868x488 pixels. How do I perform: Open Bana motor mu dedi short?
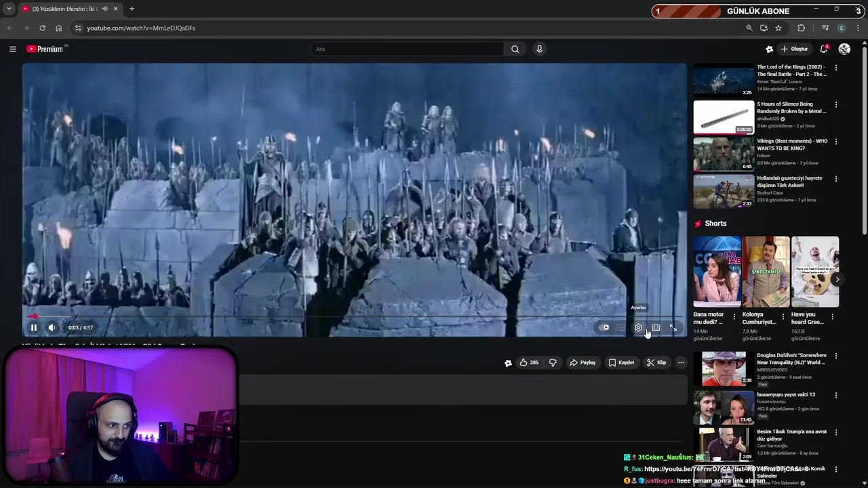[717, 272]
